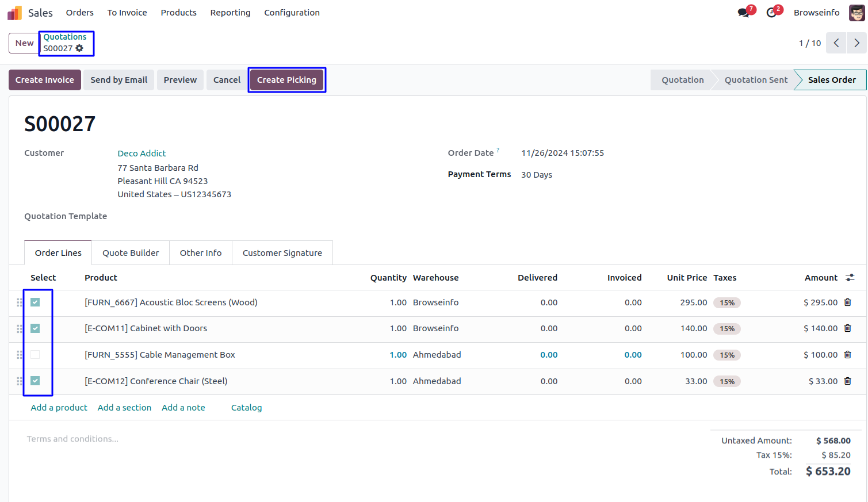
Task: Open the Reporting menu
Action: tap(230, 13)
